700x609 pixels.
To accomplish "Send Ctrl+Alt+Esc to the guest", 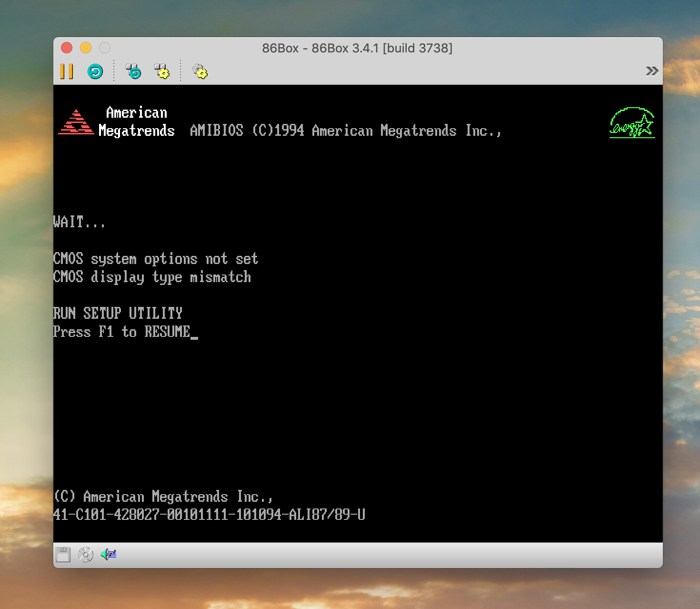I will (162, 71).
